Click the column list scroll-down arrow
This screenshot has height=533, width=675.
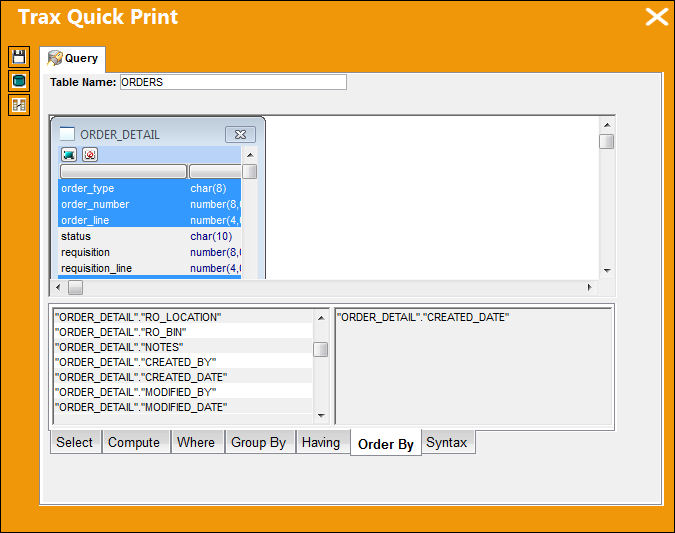pos(321,415)
